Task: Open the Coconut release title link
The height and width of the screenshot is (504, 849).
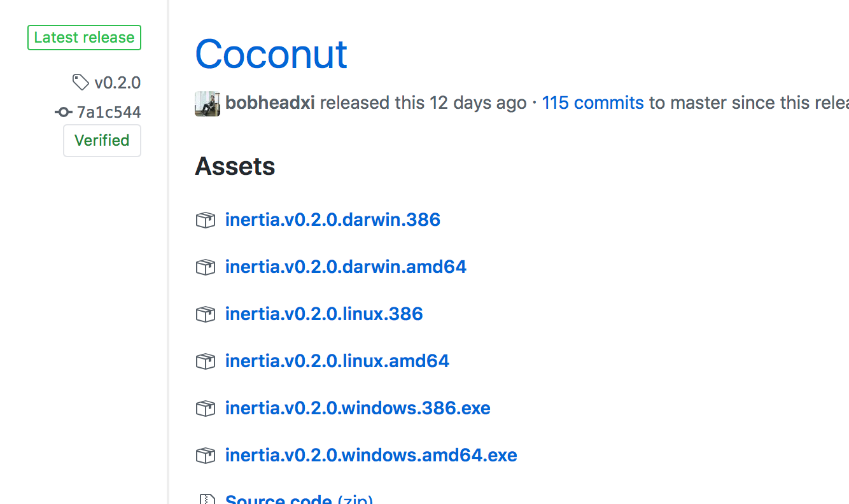Action: point(271,54)
